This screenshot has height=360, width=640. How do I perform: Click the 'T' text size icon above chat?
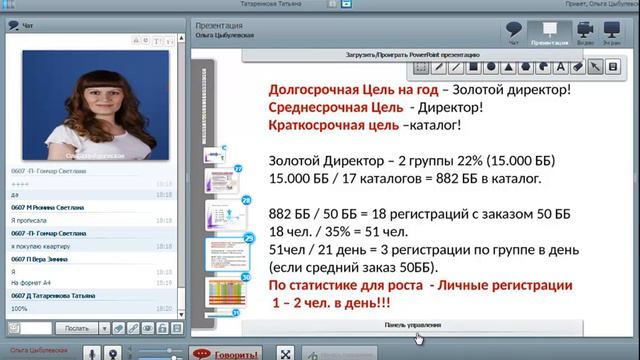158,41
